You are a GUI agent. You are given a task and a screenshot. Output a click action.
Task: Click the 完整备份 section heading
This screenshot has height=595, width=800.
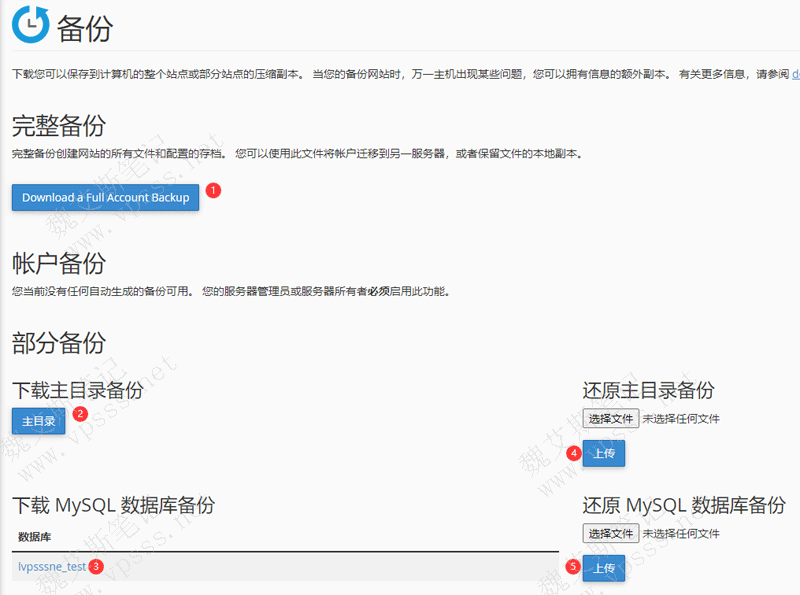(x=58, y=126)
